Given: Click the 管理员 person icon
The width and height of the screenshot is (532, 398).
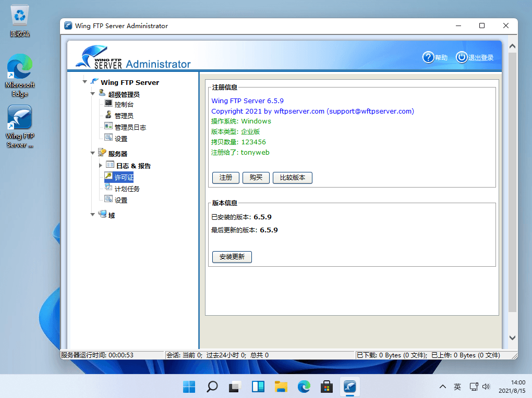Looking at the screenshot, I should click(x=108, y=115).
